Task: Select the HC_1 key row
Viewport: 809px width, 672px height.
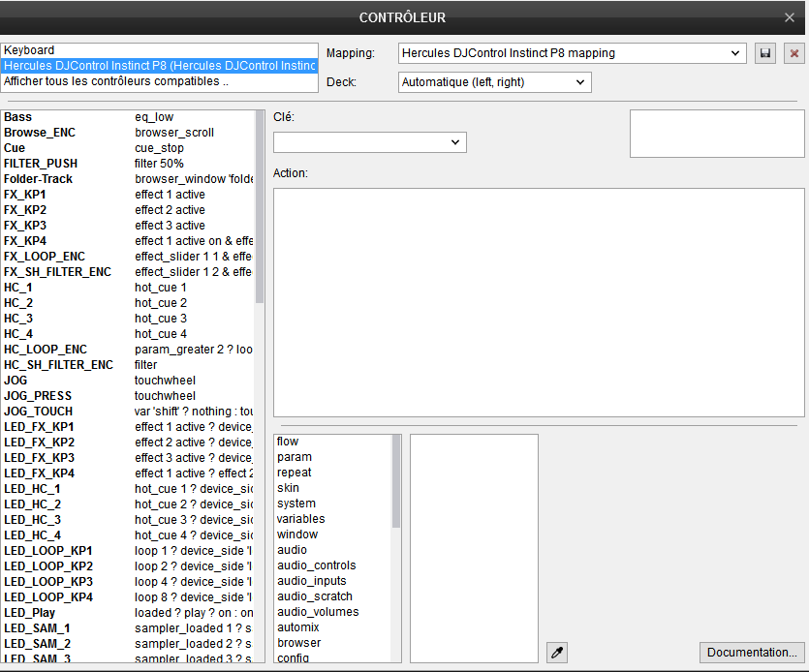Action: (129, 288)
